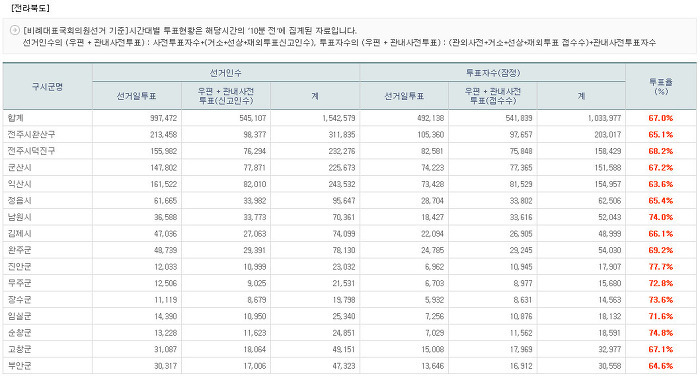Click the 30,558 cell for 부안군
The width and height of the screenshot is (700, 380).
click(610, 366)
